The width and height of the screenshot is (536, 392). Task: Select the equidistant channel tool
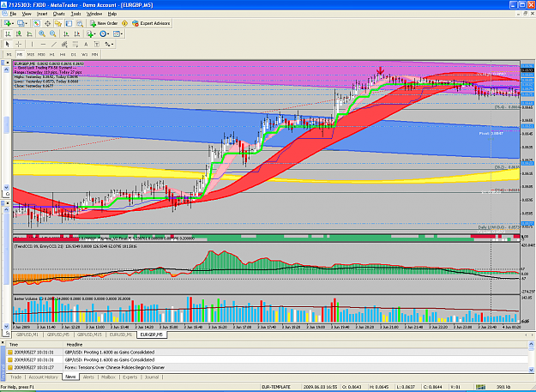pyautogui.click(x=64, y=44)
